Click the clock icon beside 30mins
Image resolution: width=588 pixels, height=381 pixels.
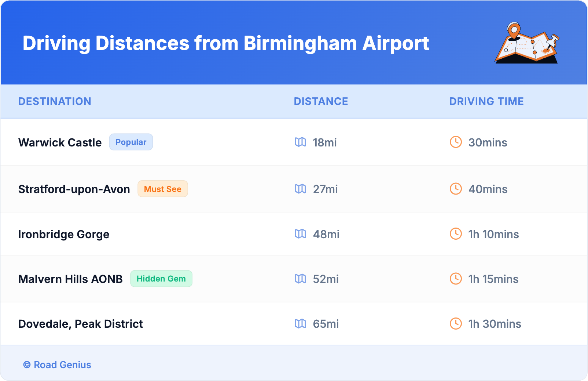coord(456,142)
